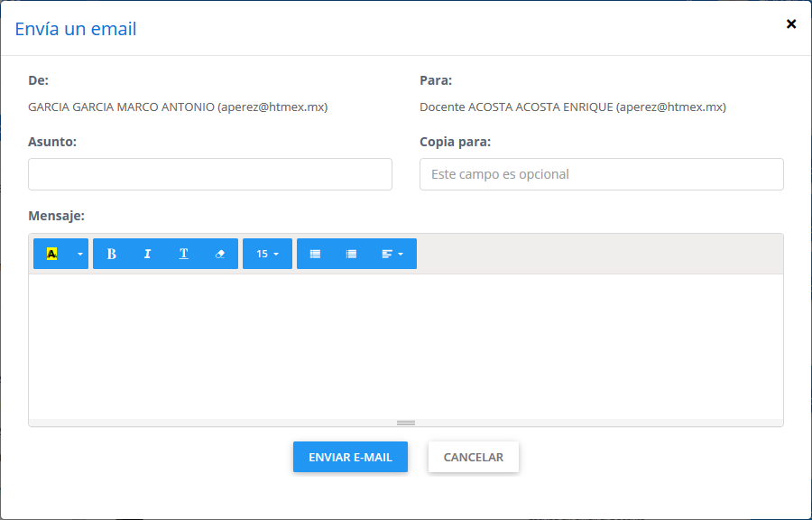Click inside the Mensaje text area
This screenshot has height=520, width=812.
click(406, 345)
